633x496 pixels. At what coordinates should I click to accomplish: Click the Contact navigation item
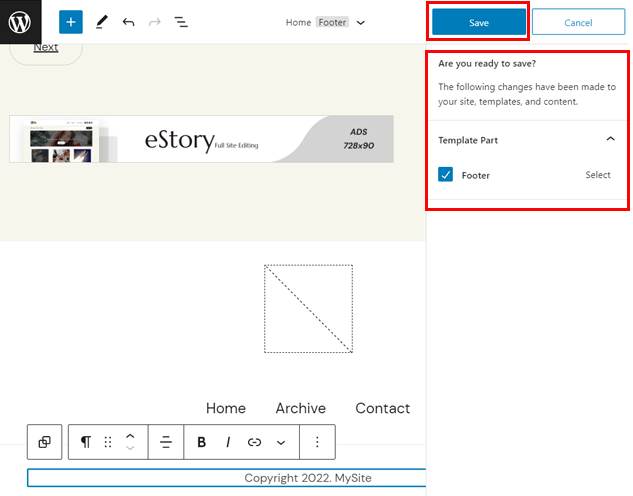coord(382,408)
